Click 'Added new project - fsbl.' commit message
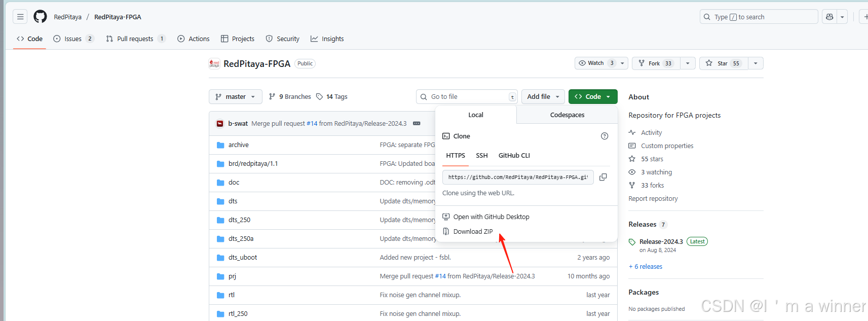Viewport: 868px width, 321px height. click(x=415, y=258)
